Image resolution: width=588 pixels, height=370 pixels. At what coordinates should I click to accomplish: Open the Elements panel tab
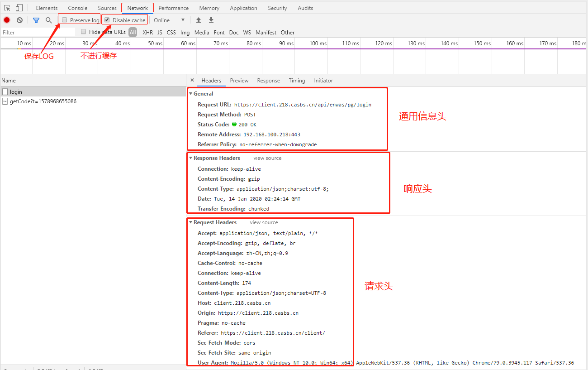coord(47,8)
